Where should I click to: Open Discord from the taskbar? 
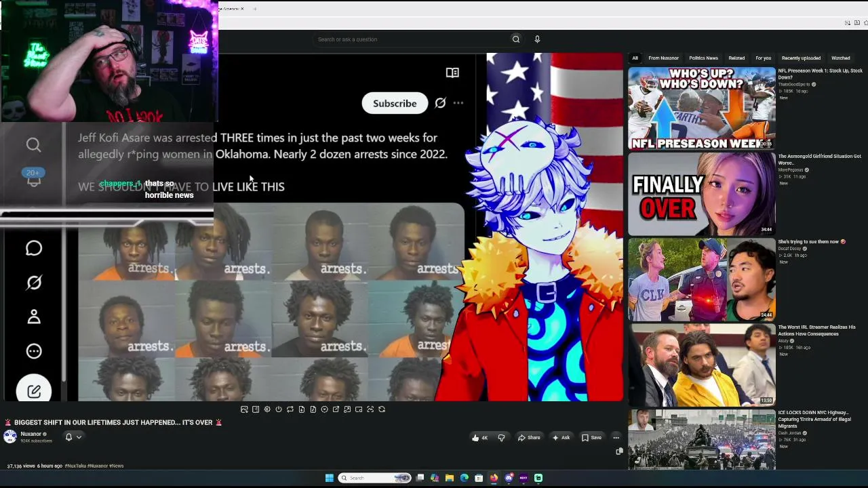(509, 478)
